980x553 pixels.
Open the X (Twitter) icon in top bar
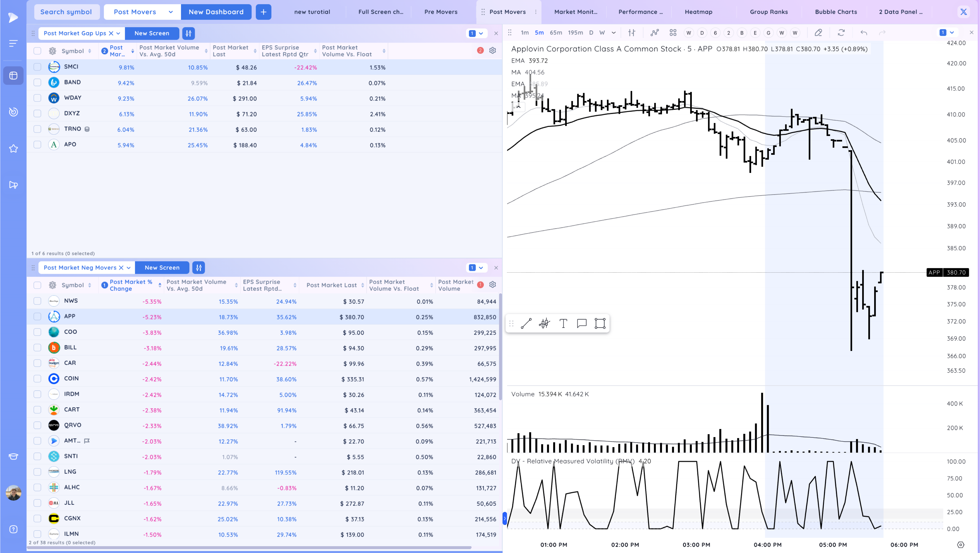pyautogui.click(x=963, y=12)
